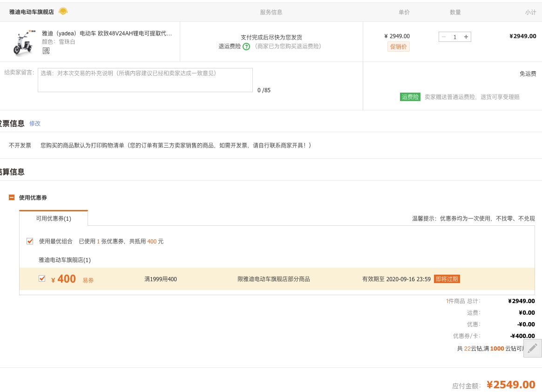Click the 支付完成后尽快为您发货 service text

point(271,37)
